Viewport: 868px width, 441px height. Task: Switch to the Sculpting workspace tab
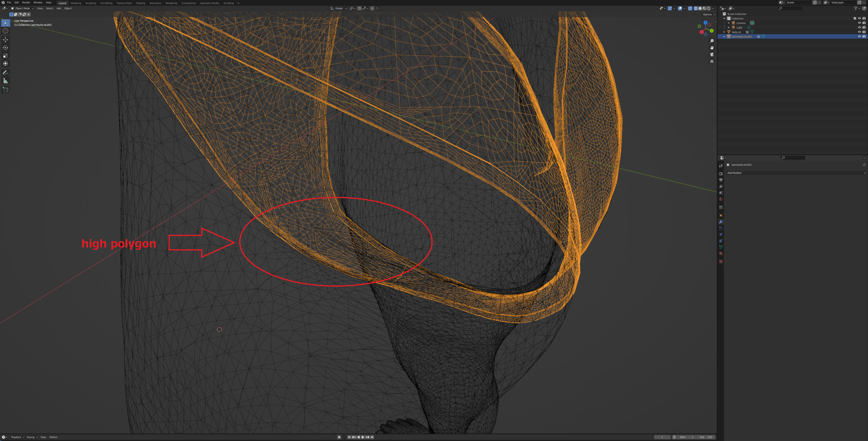click(91, 3)
